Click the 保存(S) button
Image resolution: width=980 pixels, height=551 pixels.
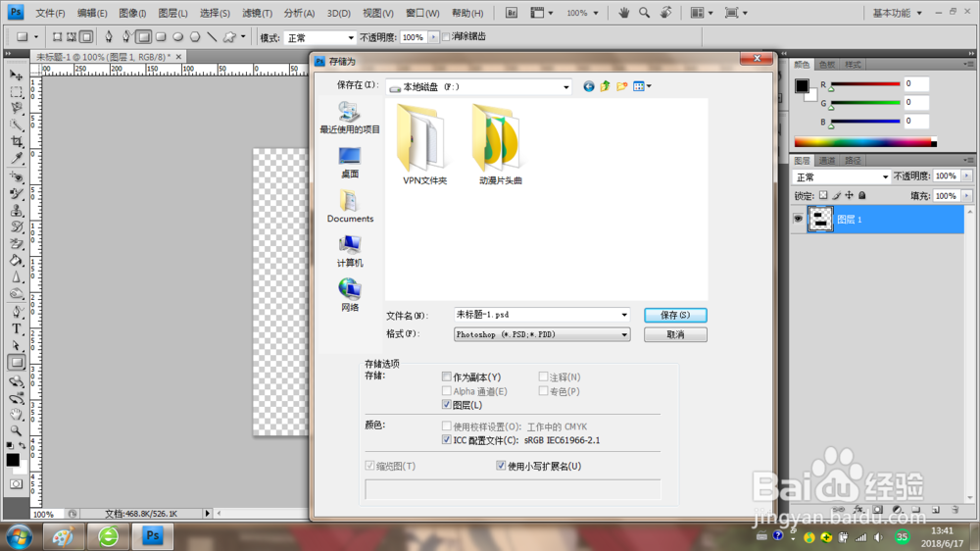[675, 316]
